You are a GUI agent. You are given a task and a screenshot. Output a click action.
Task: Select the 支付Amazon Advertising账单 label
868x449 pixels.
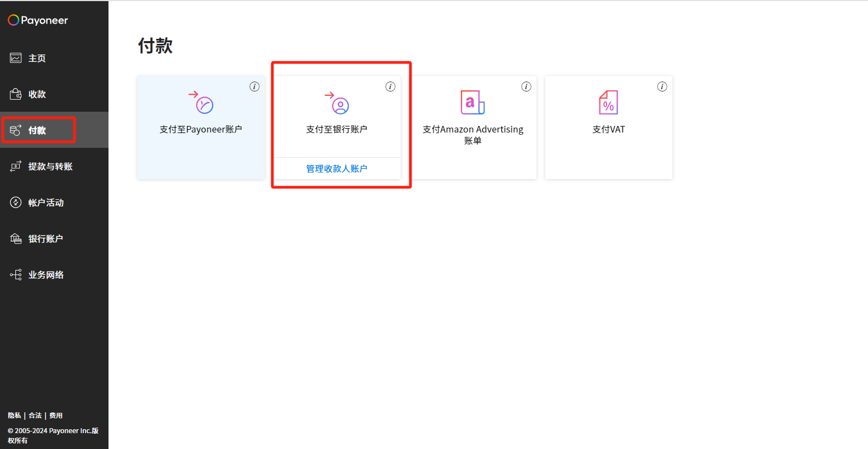[x=473, y=135]
